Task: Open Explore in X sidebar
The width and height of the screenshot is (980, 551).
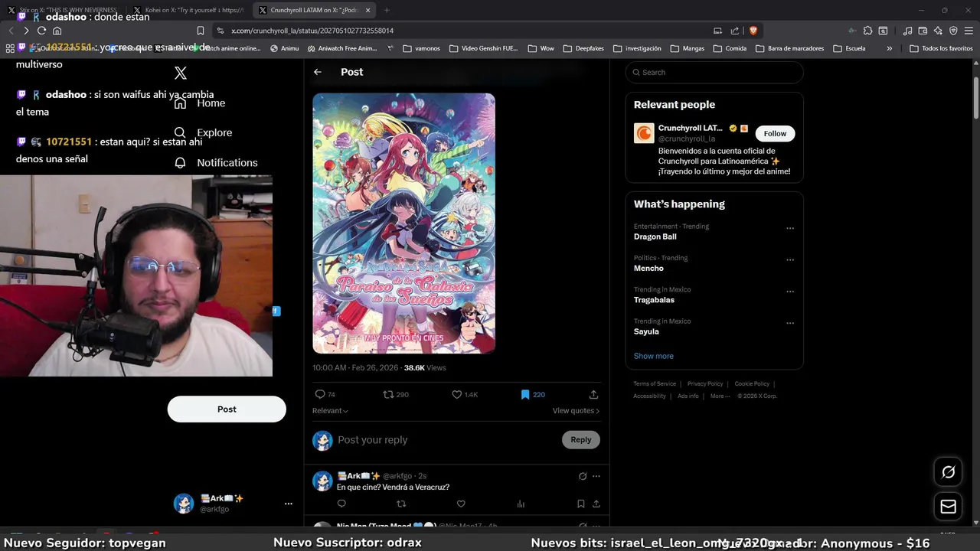Action: [203, 132]
